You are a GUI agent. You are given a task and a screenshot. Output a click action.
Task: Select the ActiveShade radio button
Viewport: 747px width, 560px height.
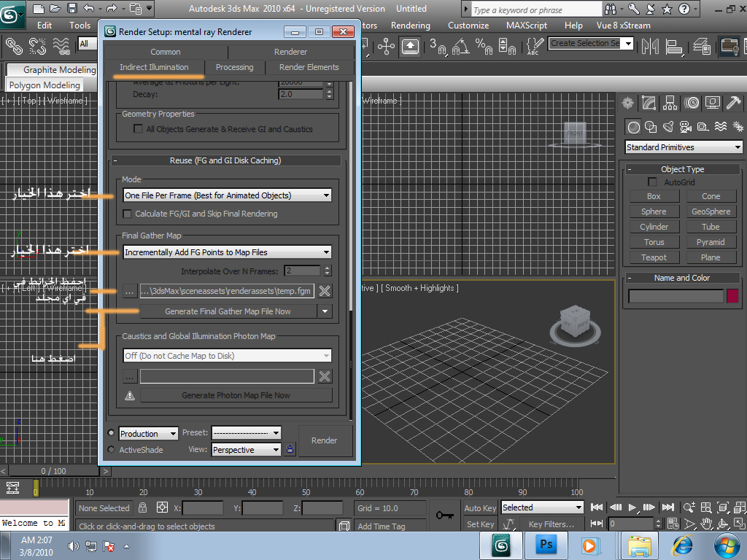click(111, 449)
